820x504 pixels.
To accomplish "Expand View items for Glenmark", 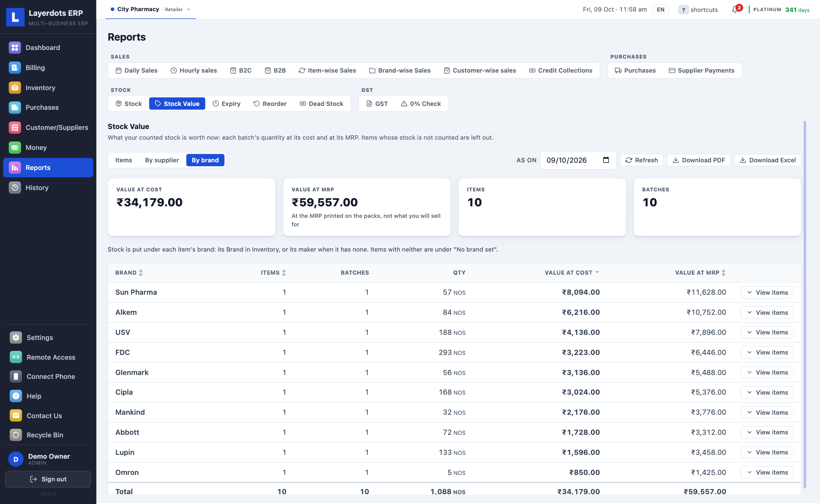I will tap(767, 372).
